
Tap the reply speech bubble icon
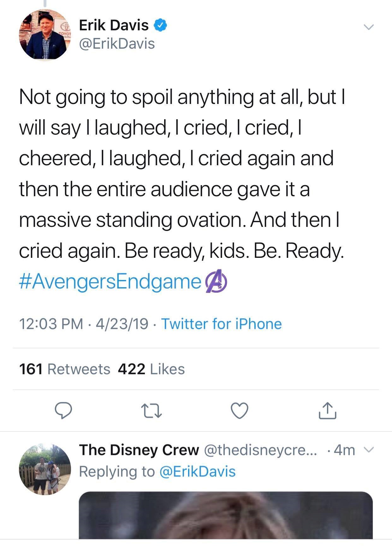[x=63, y=410]
